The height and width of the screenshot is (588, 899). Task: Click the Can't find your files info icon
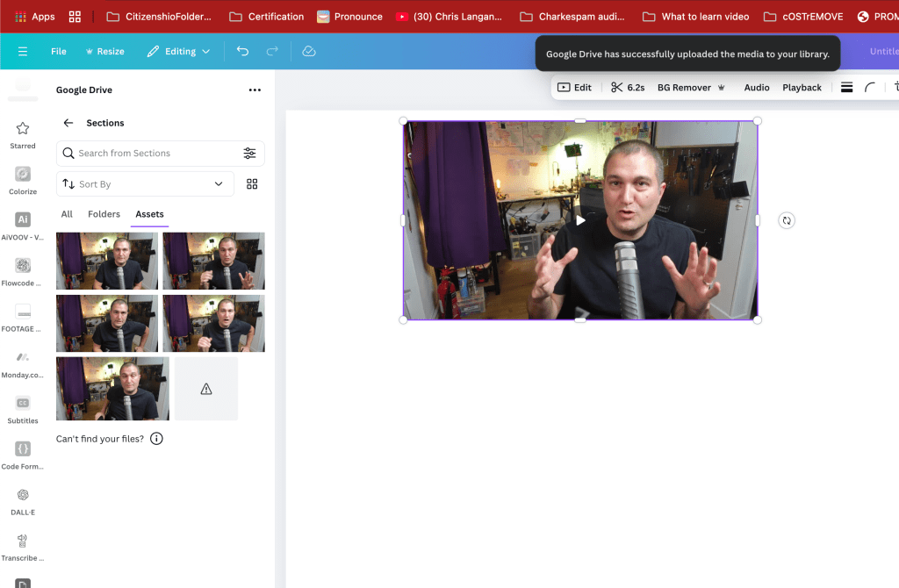(156, 439)
